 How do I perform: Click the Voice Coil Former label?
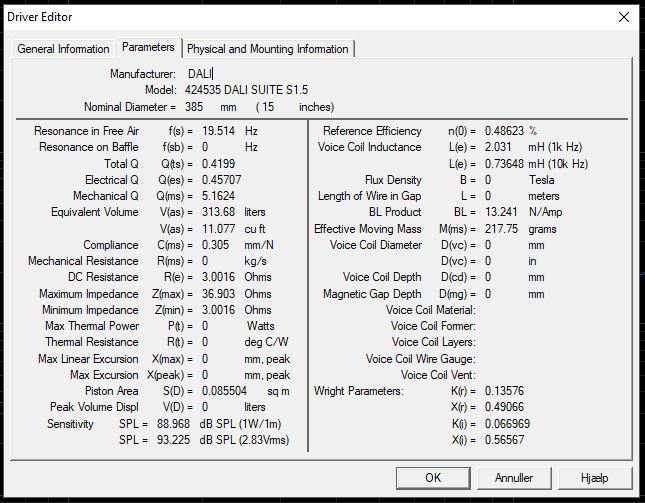tap(433, 326)
